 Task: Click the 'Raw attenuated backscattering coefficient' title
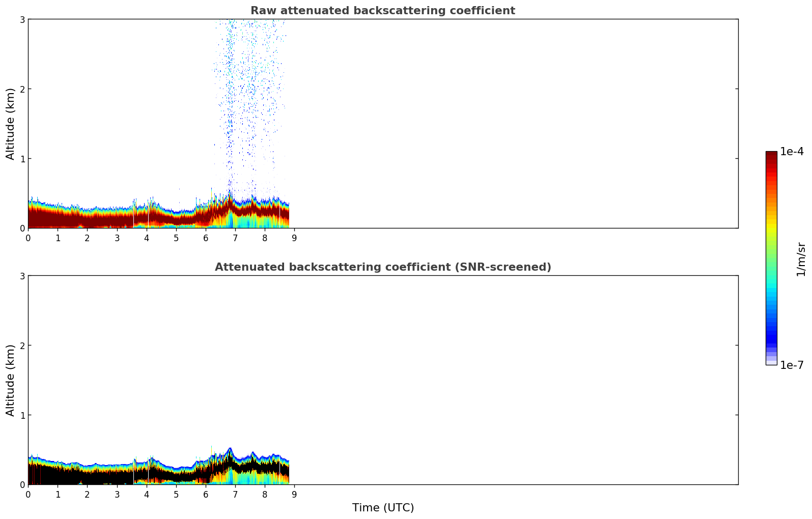382,11
